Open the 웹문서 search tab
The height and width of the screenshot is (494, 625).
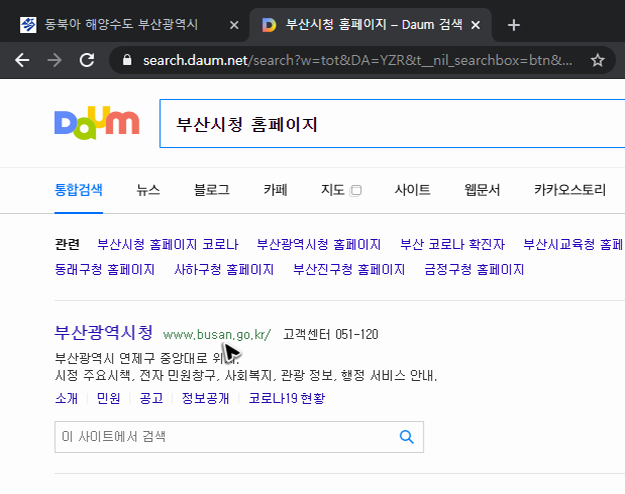(482, 190)
